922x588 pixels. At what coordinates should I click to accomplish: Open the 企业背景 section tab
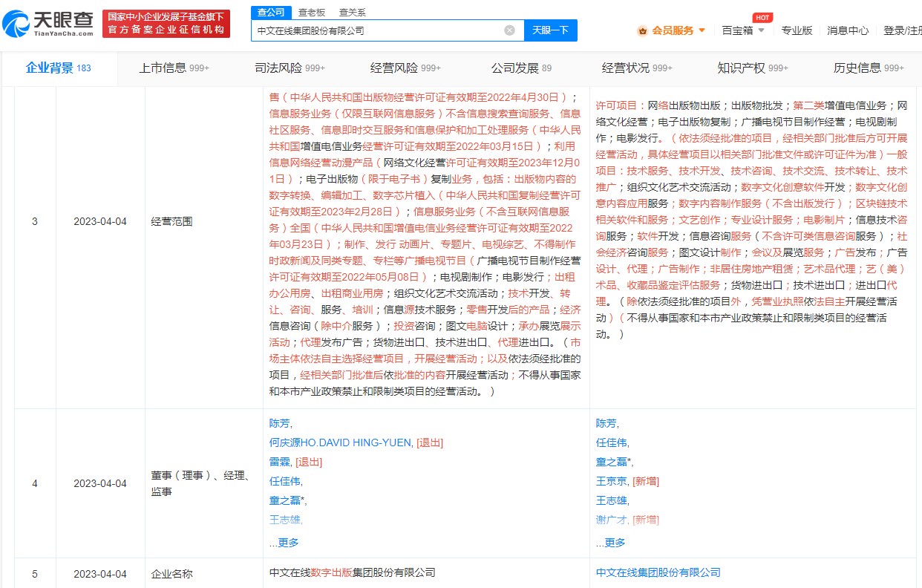coord(59,68)
